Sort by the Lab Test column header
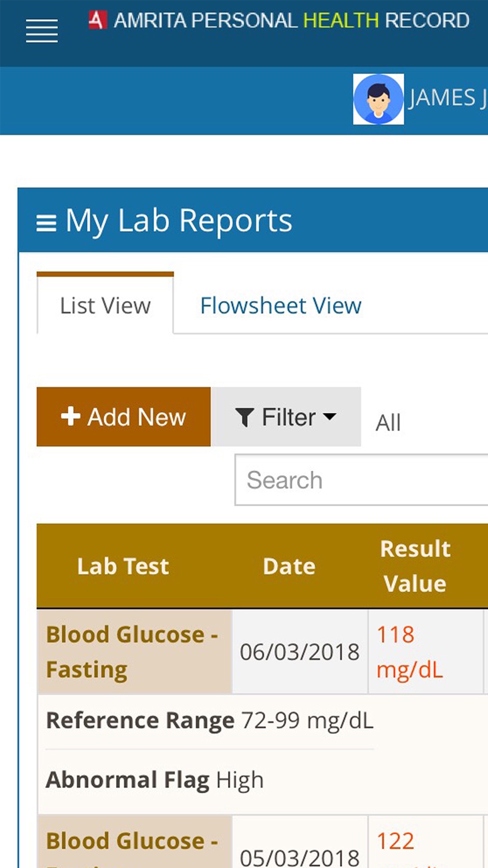Viewport: 488px width, 868px height. pos(123,566)
